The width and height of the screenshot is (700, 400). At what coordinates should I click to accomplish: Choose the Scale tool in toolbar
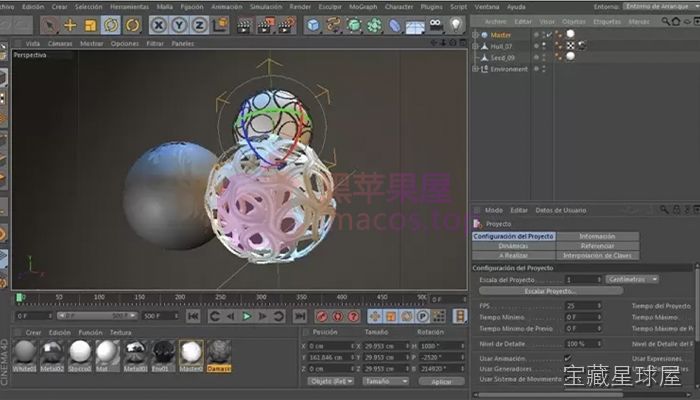pos(90,25)
